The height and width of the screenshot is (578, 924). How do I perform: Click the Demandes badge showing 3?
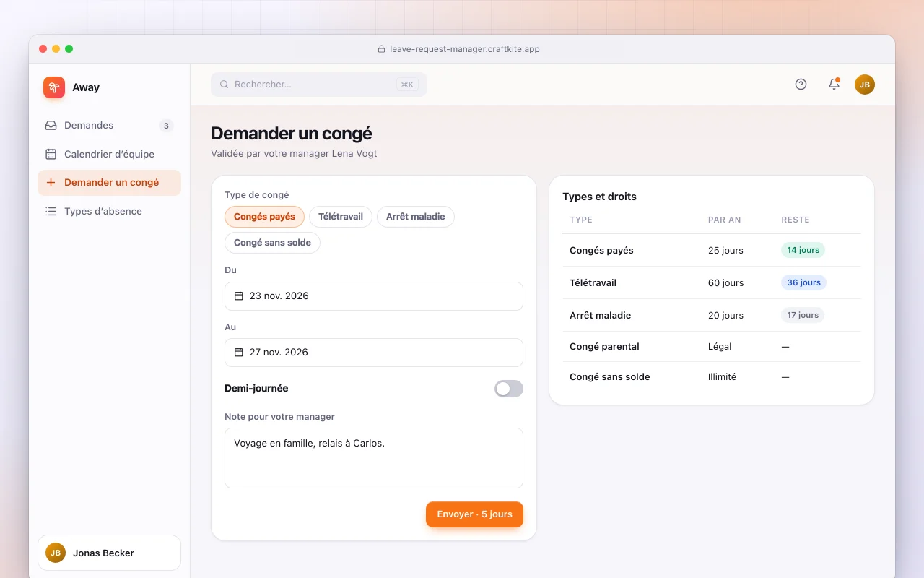coord(166,126)
